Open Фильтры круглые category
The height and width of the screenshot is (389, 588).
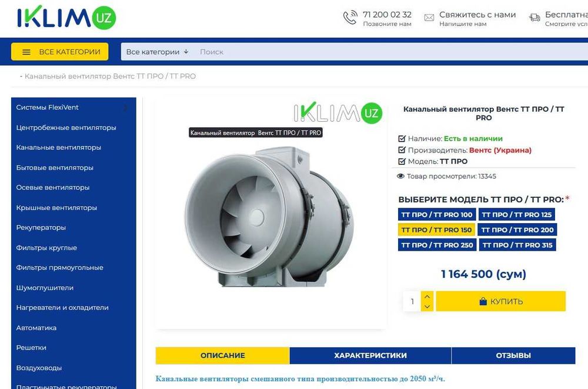[46, 248]
